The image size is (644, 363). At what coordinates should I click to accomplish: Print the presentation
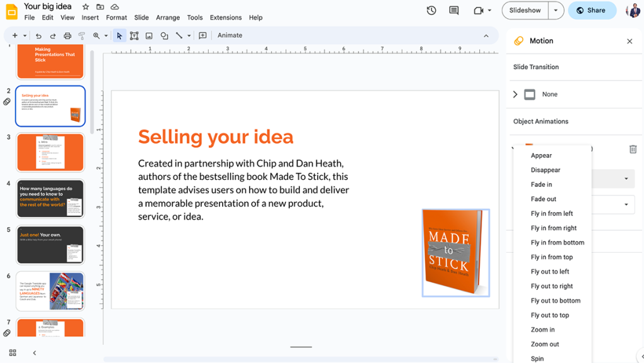pyautogui.click(x=68, y=35)
